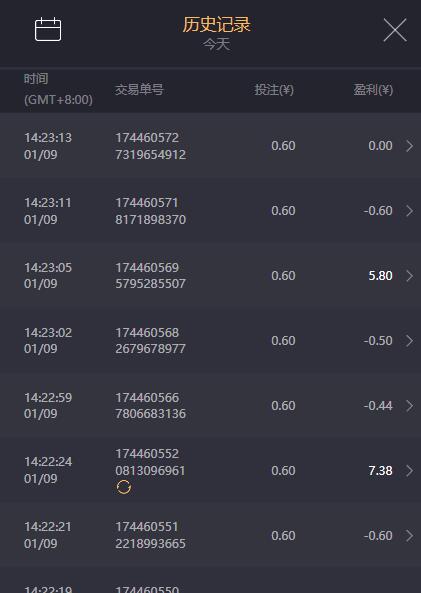
Task: Click the 时间 column header
Action: tap(36, 79)
